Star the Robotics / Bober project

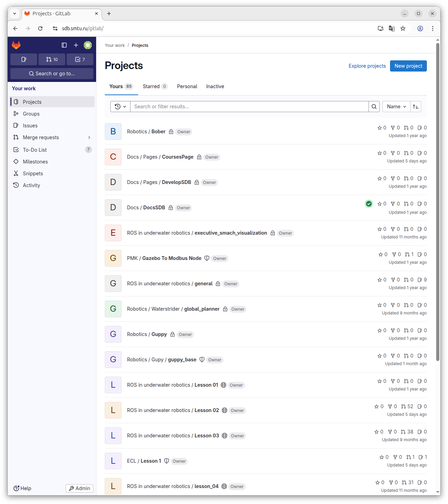point(380,128)
